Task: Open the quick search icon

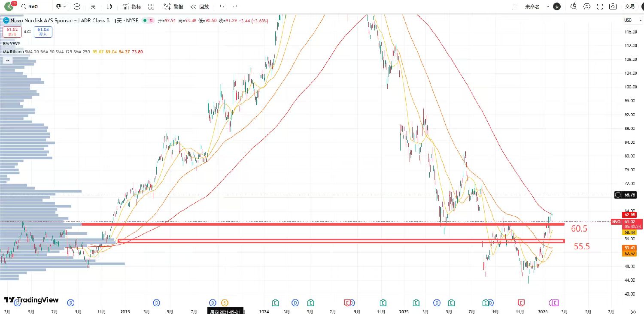Action: [574, 6]
